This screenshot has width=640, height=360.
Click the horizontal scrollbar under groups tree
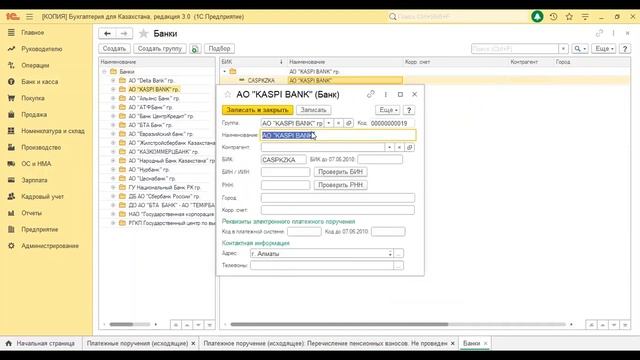coord(121,324)
